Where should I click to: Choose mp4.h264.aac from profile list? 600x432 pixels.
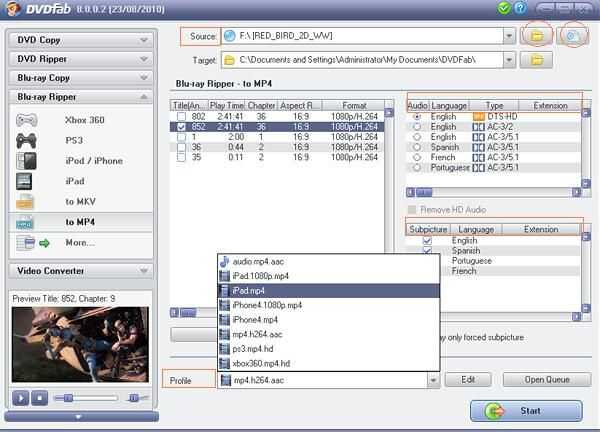[328, 334]
